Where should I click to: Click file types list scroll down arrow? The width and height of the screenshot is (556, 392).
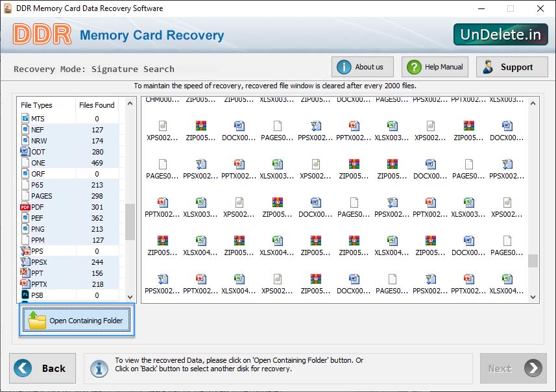[130, 297]
